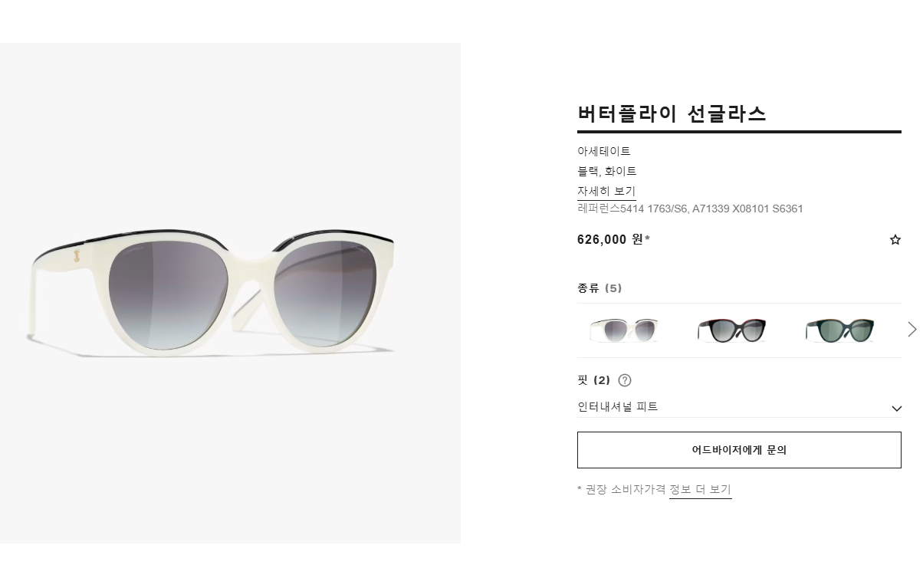
Task: Click the gold logo on sunglasses temple
Action: pos(76,256)
